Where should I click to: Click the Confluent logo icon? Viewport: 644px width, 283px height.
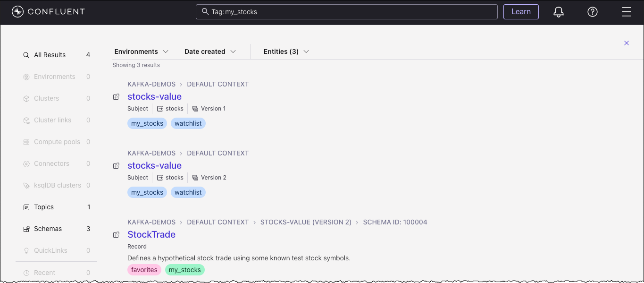pos(17,12)
